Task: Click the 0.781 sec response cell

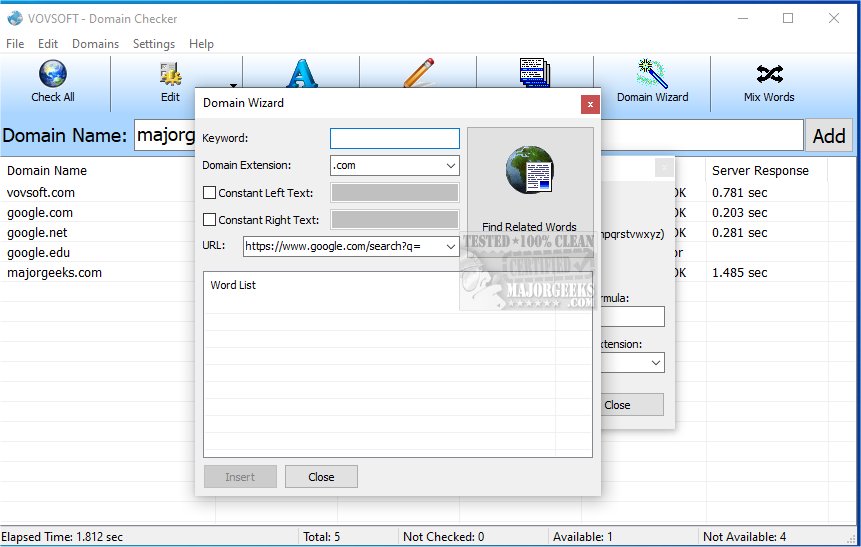Action: coord(739,193)
